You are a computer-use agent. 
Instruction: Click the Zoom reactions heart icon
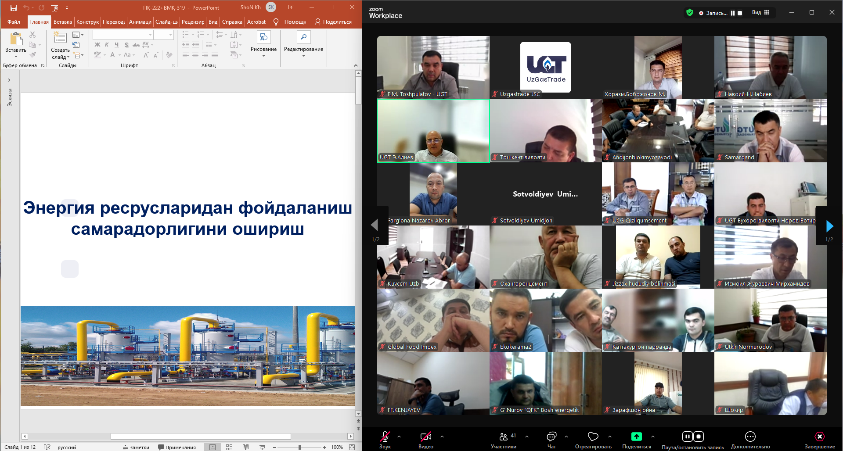point(592,436)
